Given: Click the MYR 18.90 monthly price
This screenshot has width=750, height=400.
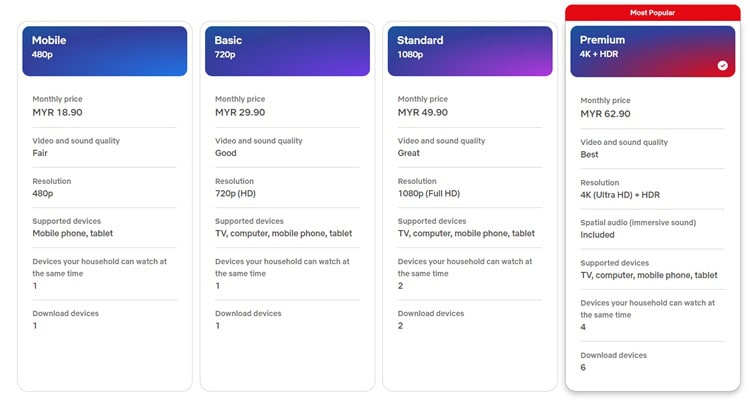Looking at the screenshot, I should [x=57, y=112].
